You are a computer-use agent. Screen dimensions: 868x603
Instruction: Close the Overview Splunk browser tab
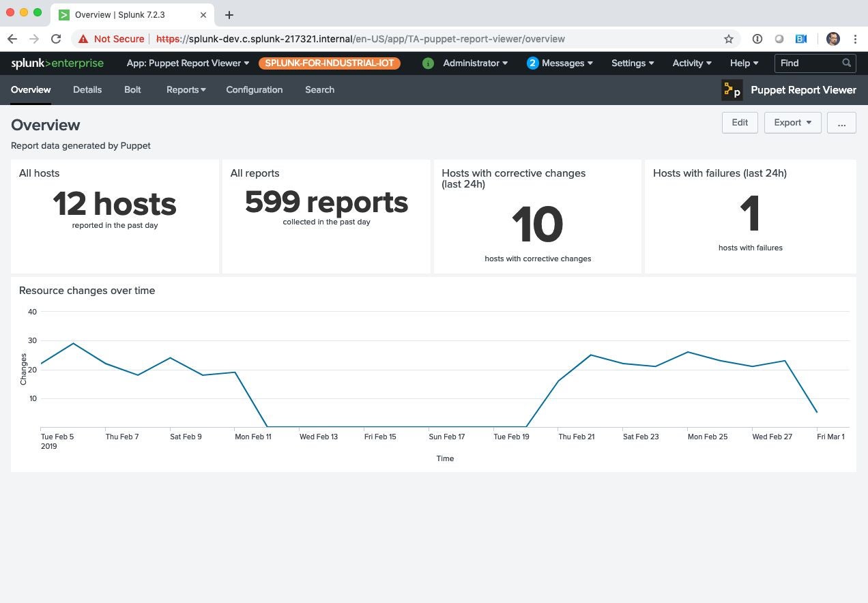[203, 15]
